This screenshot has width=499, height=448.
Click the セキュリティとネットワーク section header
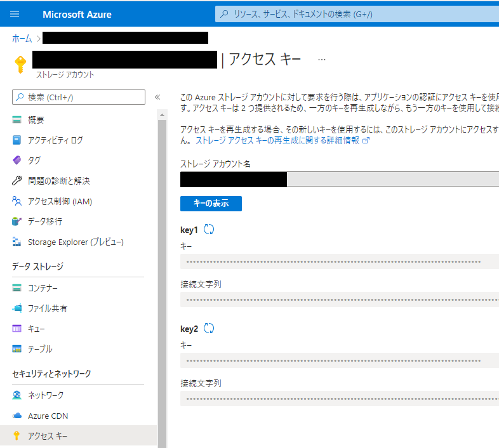[51, 374]
